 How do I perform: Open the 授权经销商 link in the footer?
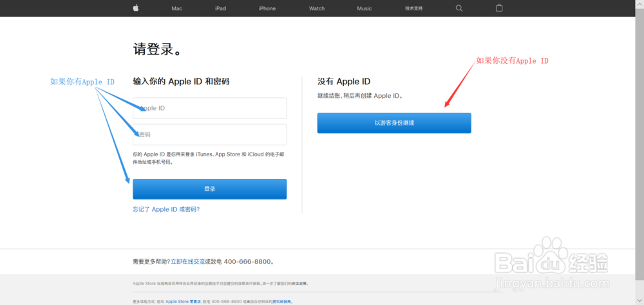coord(282,301)
